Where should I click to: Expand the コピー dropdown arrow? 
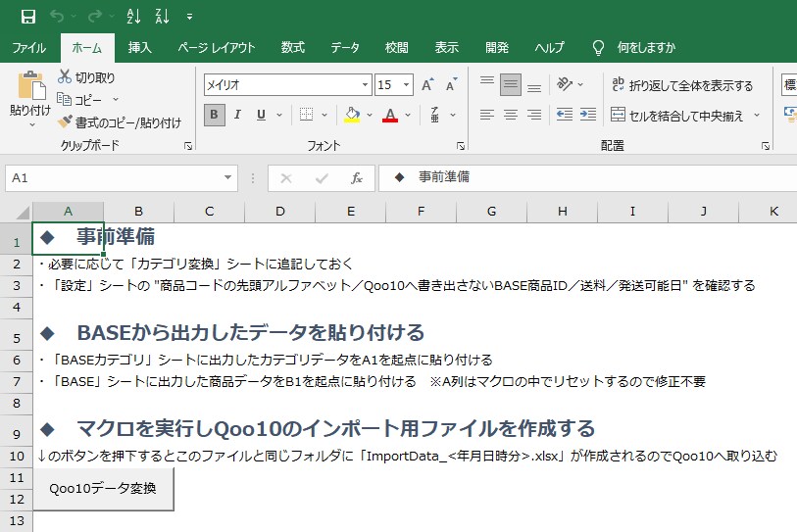(x=116, y=100)
